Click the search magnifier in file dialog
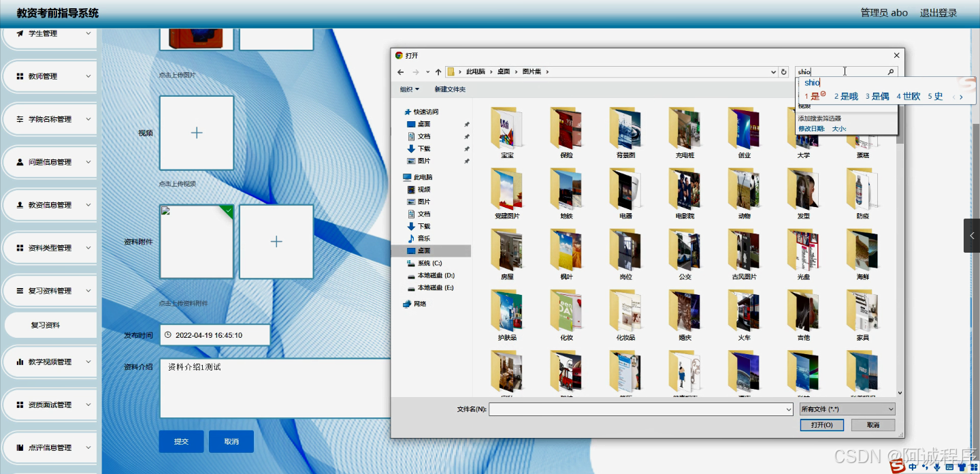Image resolution: width=980 pixels, height=474 pixels. click(890, 72)
